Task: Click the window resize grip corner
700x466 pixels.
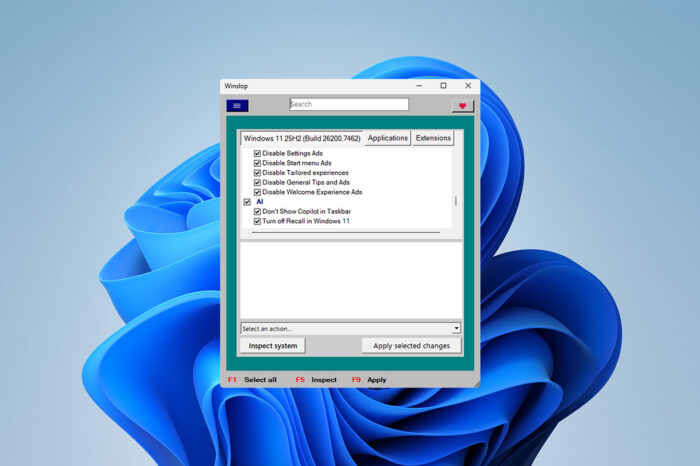Action: 477,384
